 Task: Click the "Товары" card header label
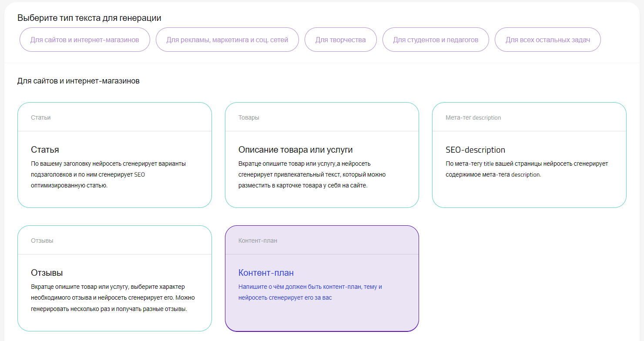(x=249, y=117)
